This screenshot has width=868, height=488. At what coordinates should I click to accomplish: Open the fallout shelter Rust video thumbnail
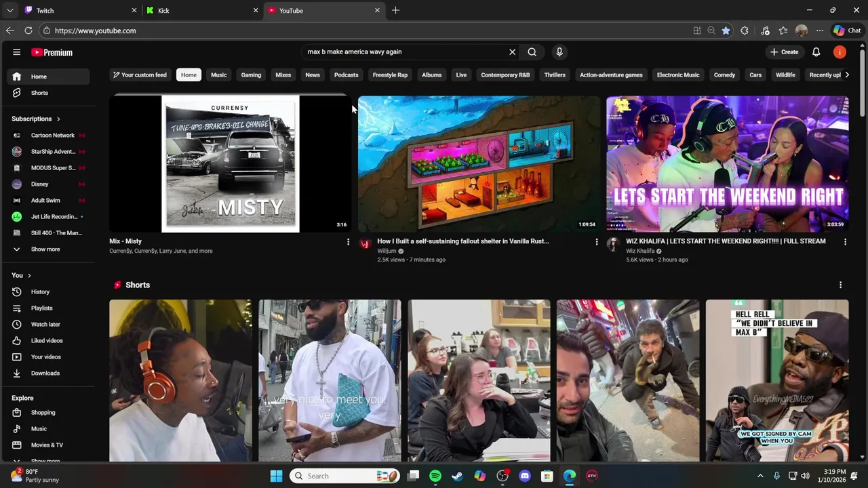click(x=479, y=164)
